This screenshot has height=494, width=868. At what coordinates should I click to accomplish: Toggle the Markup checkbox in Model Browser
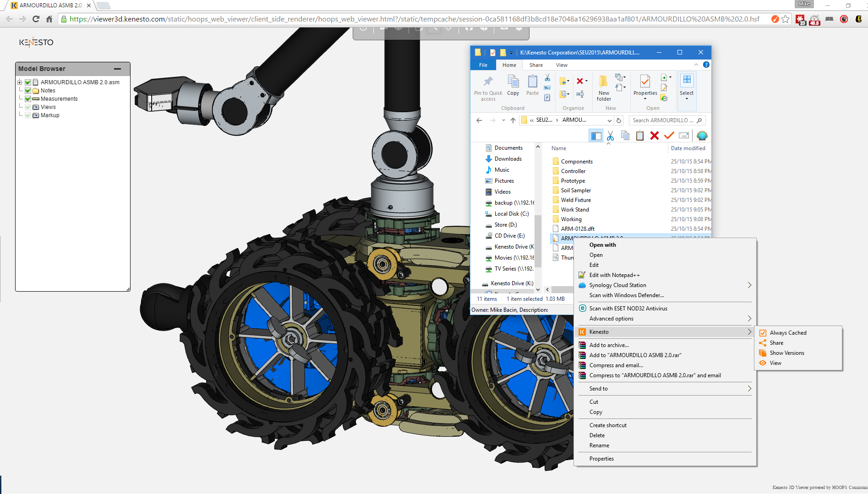[x=28, y=115]
